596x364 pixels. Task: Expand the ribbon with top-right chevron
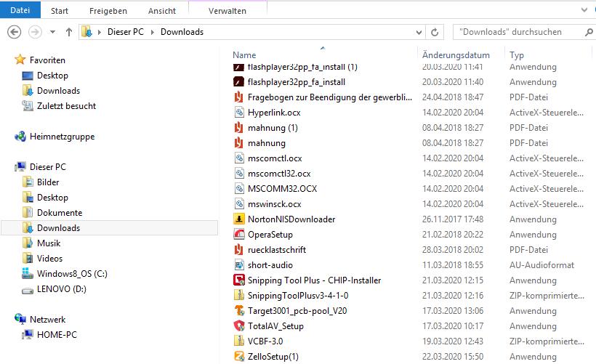click(584, 10)
